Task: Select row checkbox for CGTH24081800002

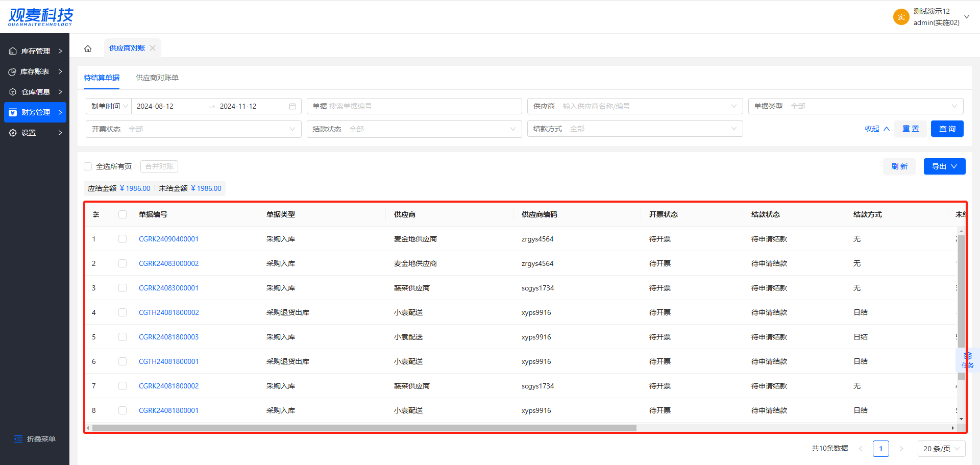Action: (122, 312)
